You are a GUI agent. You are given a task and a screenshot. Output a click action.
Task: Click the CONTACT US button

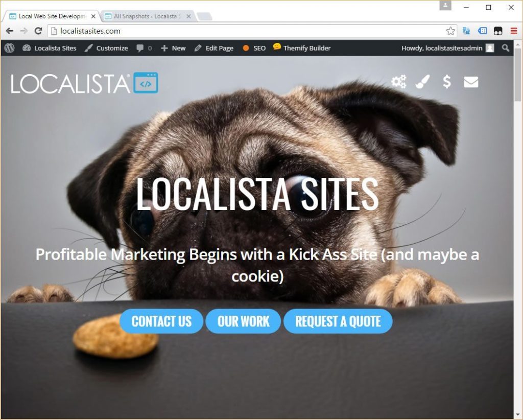tap(161, 321)
